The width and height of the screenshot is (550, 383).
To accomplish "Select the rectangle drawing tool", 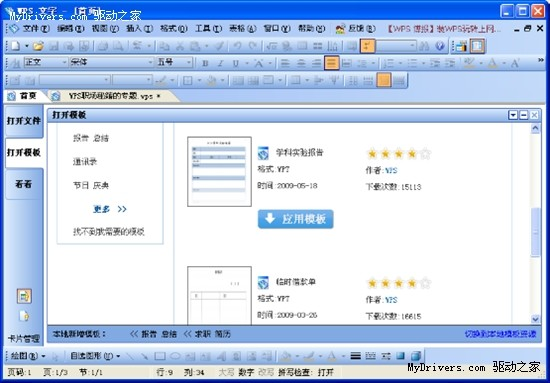I will pyautogui.click(x=160, y=356).
